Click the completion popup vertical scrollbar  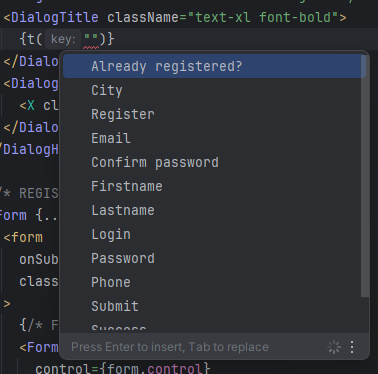pyautogui.click(x=365, y=176)
